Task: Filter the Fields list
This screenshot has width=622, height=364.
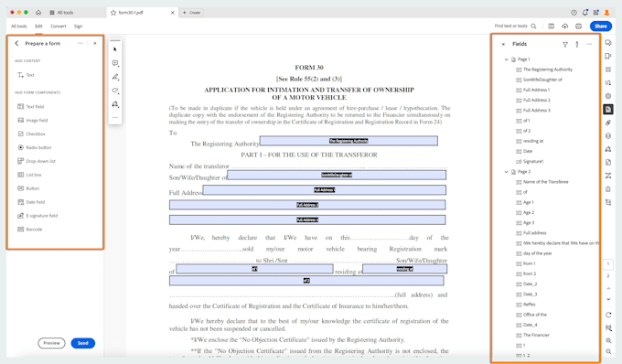Action: coord(565,45)
